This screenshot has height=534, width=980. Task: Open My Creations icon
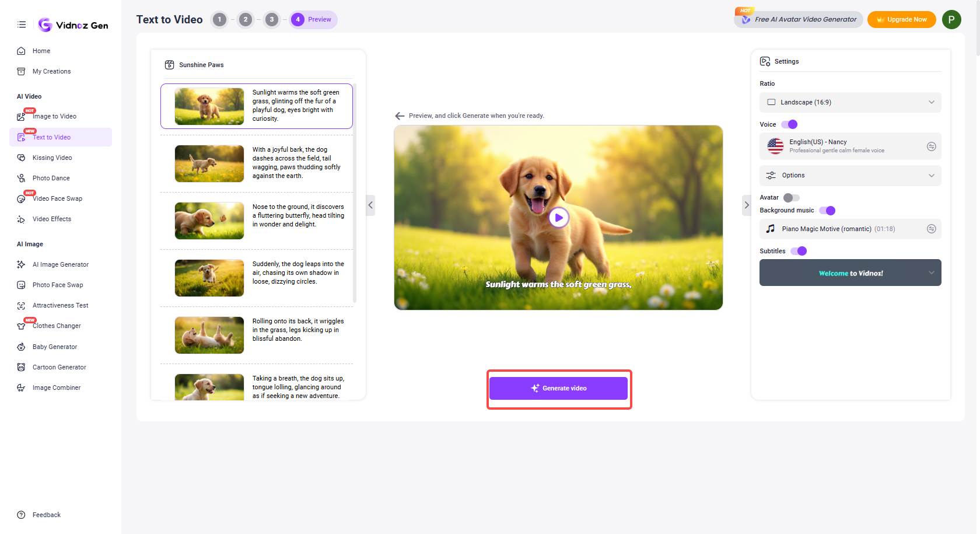tap(21, 71)
